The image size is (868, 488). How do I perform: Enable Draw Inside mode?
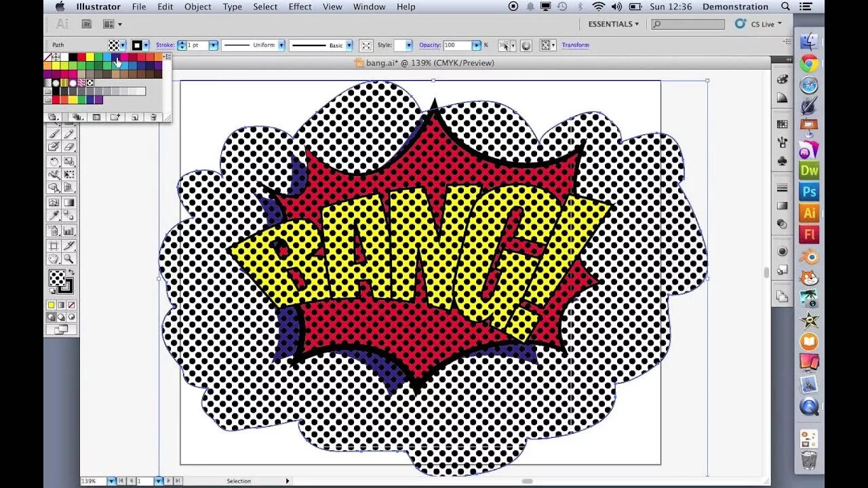tap(71, 317)
